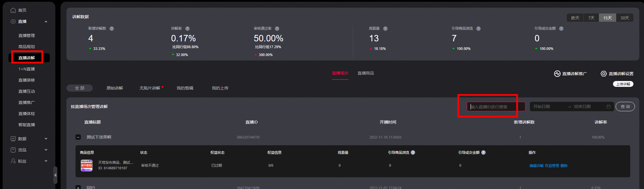Collapse the 直播 menu section chevron
This screenshot has width=644, height=189.
pyautogui.click(x=46, y=21)
